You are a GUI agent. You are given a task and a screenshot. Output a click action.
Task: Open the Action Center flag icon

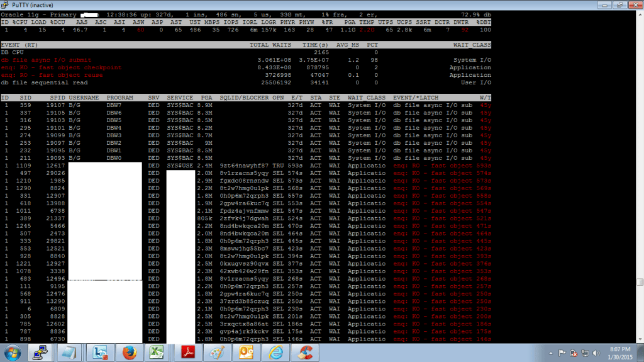pyautogui.click(x=562, y=353)
